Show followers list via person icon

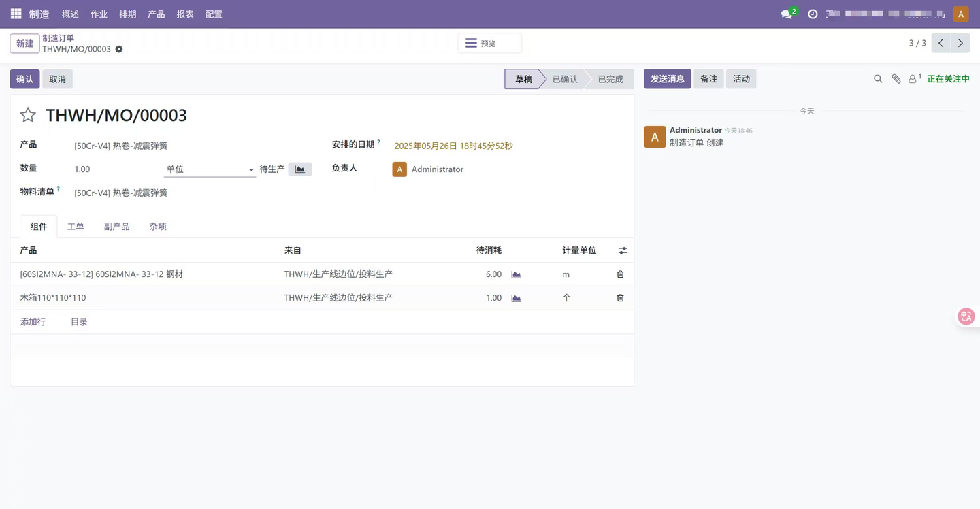(913, 79)
